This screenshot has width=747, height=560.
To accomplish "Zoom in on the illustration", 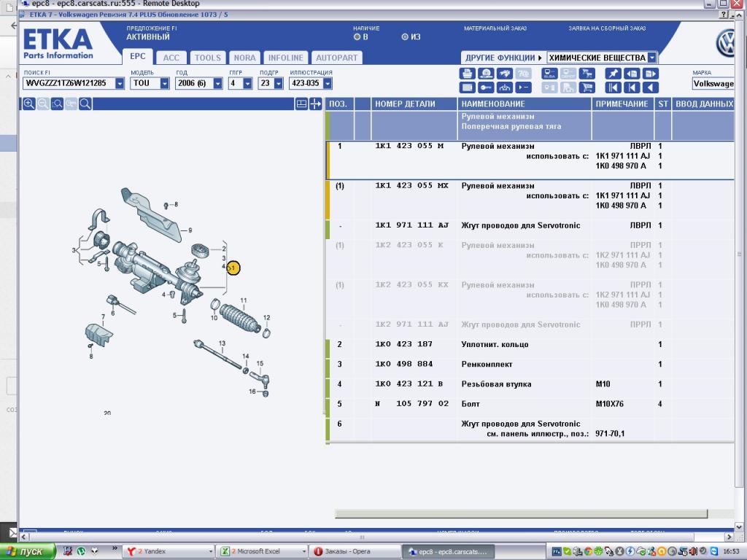I will pyautogui.click(x=29, y=104).
